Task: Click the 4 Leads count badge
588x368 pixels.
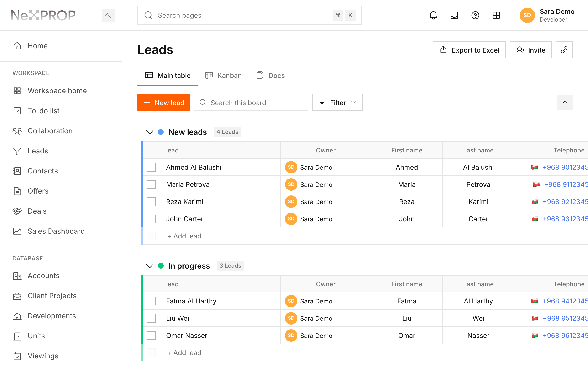Action: (x=227, y=132)
